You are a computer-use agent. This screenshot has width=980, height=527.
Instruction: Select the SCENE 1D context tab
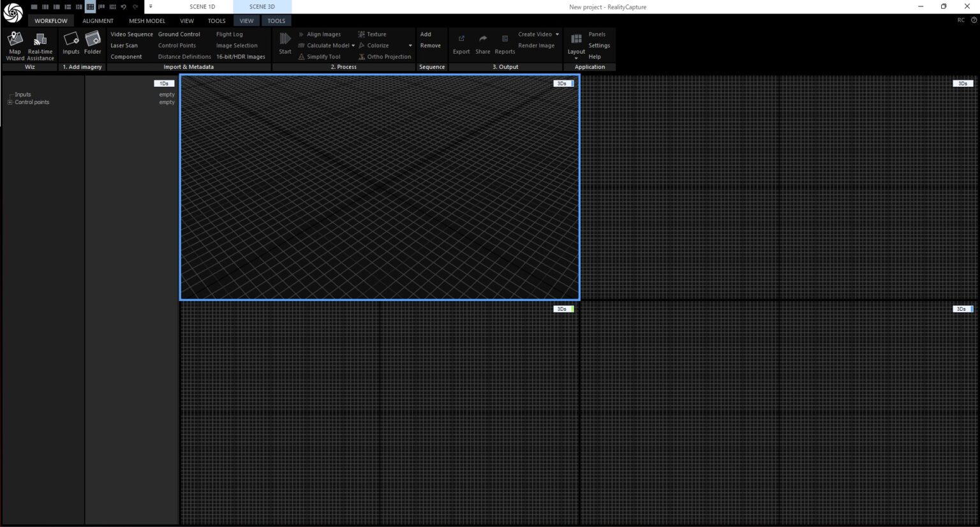coord(202,7)
